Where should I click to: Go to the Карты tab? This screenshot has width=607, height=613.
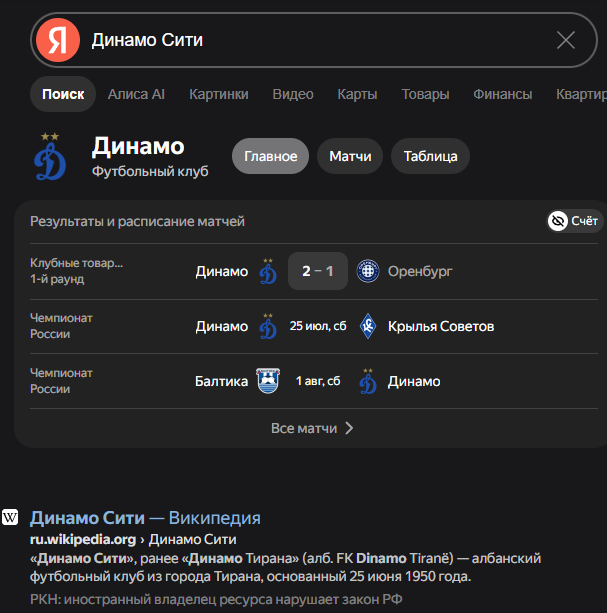coord(357,94)
